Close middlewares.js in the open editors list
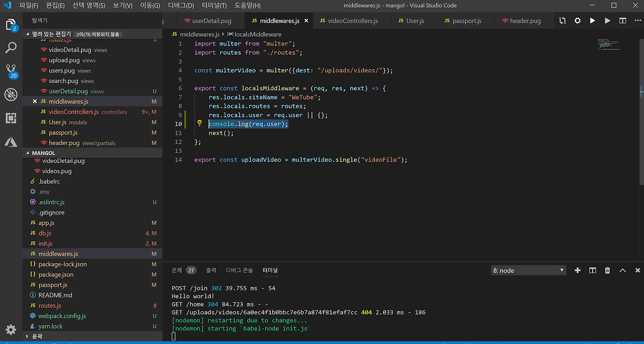 (35, 102)
